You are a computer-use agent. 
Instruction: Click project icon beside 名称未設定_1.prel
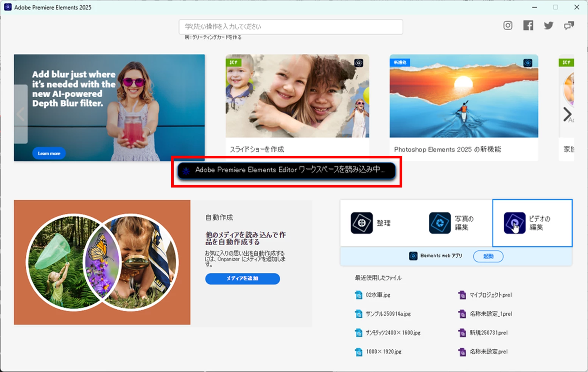tap(462, 314)
